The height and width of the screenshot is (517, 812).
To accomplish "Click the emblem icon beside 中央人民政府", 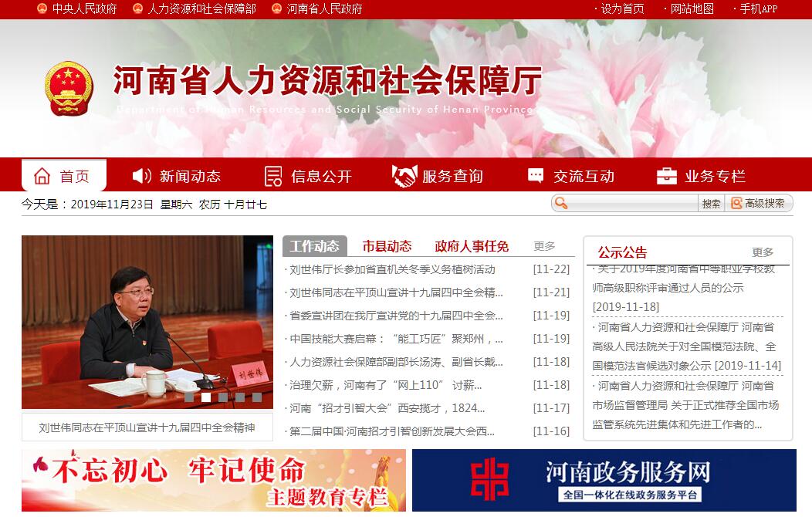I will (x=42, y=8).
